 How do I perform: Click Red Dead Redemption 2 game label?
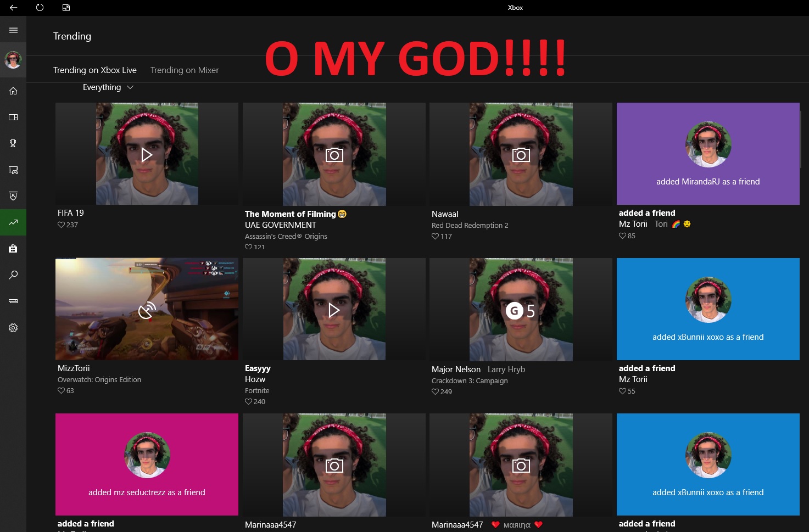pos(470,225)
